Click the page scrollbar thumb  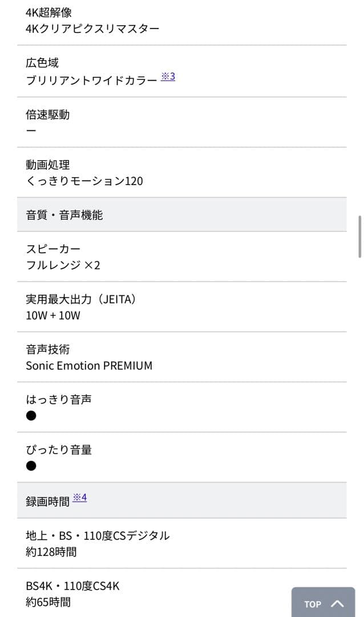[x=360, y=236]
